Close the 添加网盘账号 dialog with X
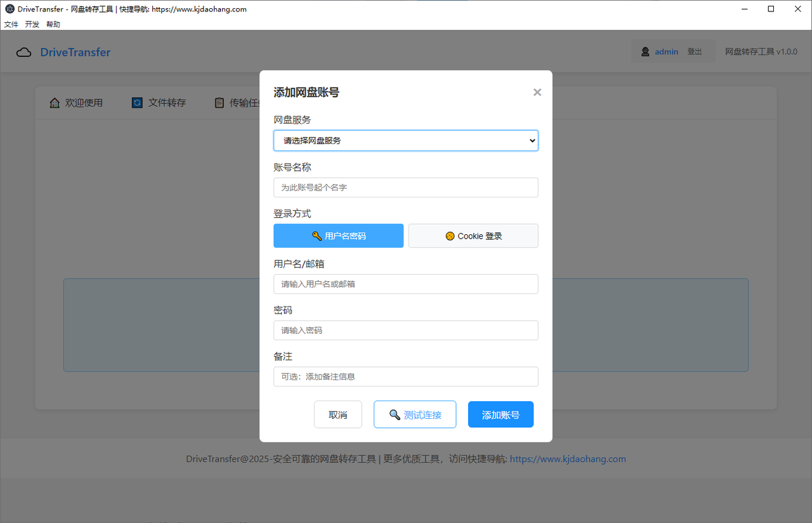The width and height of the screenshot is (812, 523). (537, 93)
